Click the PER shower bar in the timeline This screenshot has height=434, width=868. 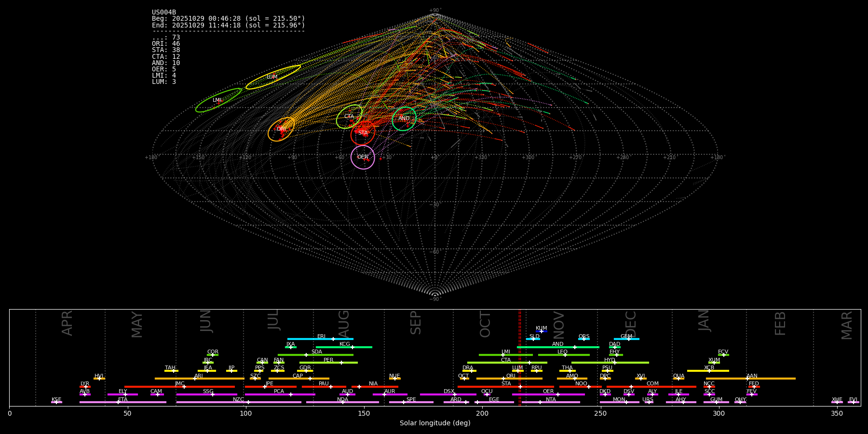click(328, 363)
